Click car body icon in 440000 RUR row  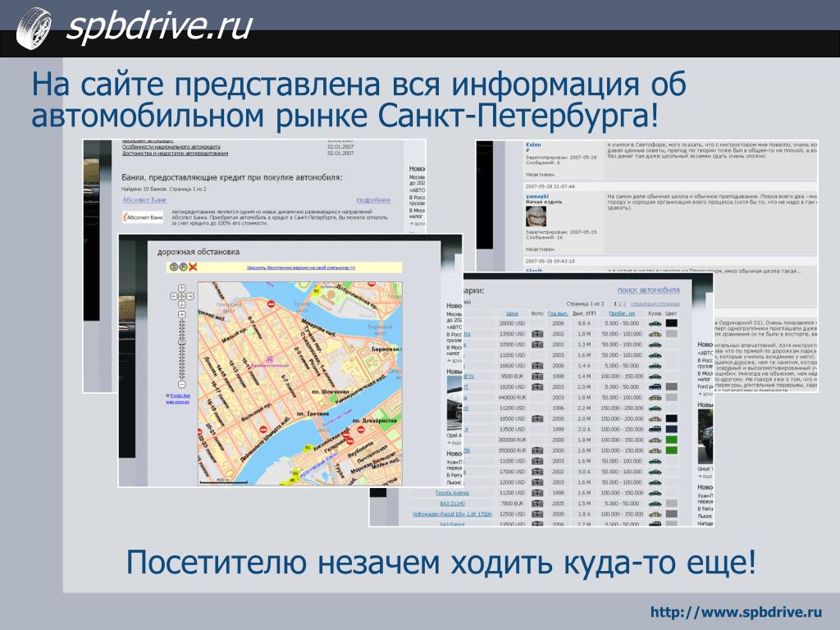pyautogui.click(x=655, y=398)
